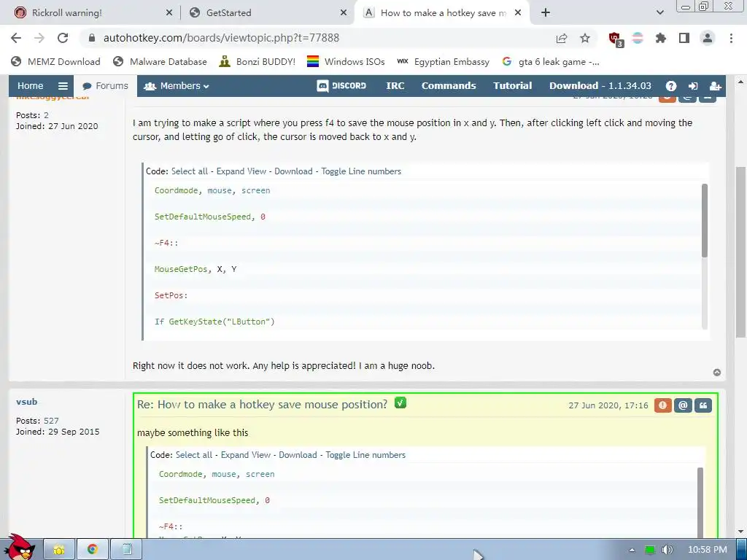Jump to top via the up-arrow icon
Viewport: 747px width, 560px height.
(x=717, y=373)
